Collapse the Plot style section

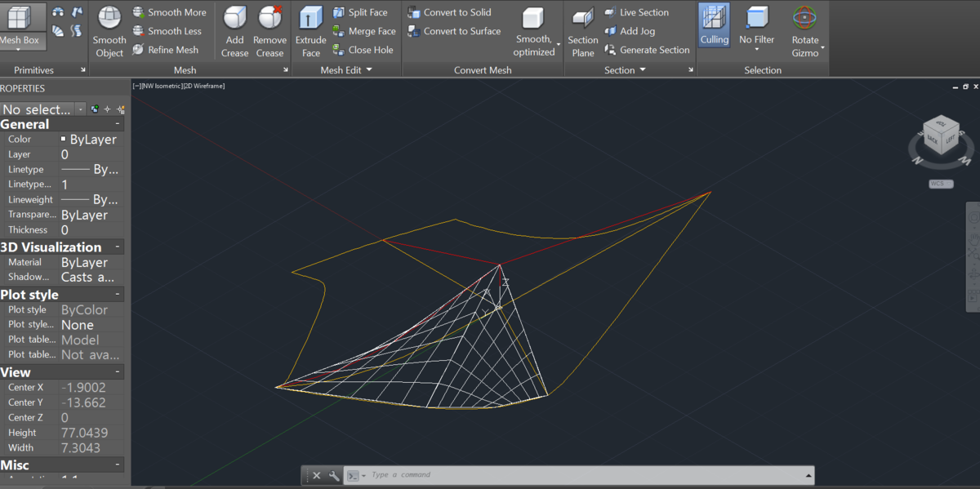click(x=118, y=295)
